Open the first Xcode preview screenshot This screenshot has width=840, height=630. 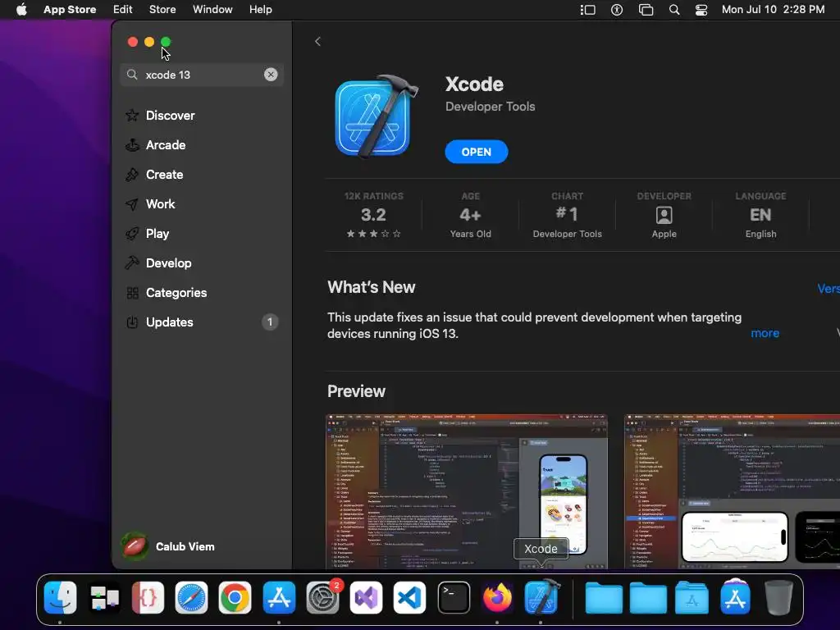pyautogui.click(x=467, y=491)
